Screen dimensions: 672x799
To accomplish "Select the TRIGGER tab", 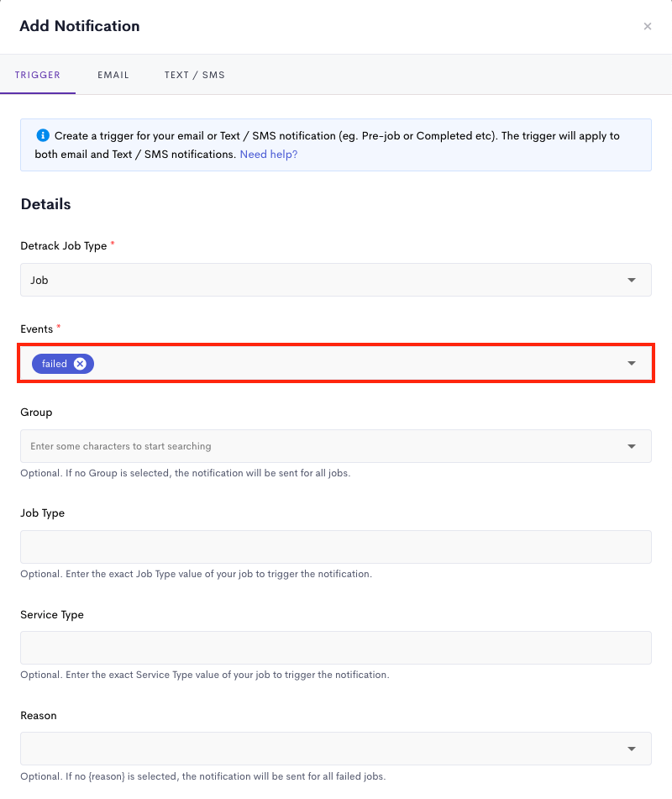I will click(x=38, y=75).
